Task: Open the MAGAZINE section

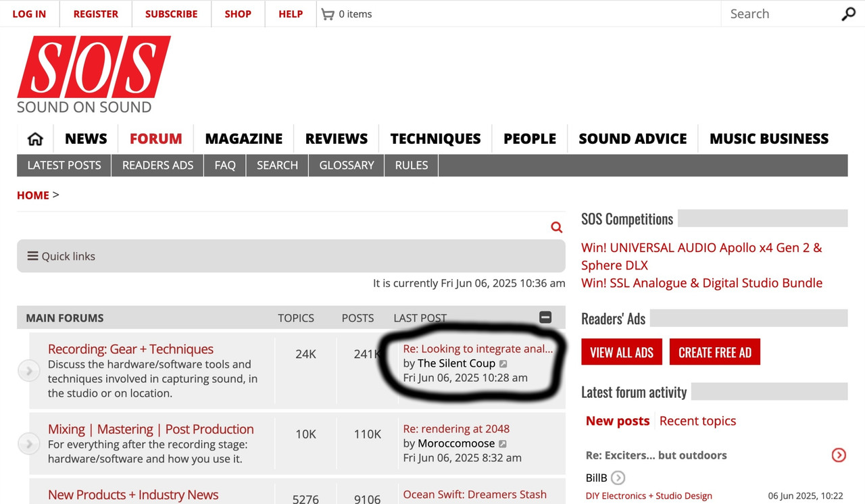Action: coord(244,138)
